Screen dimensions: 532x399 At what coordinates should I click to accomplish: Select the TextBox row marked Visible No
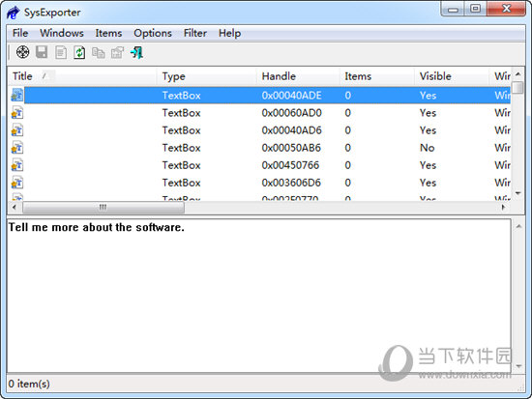pyautogui.click(x=259, y=148)
